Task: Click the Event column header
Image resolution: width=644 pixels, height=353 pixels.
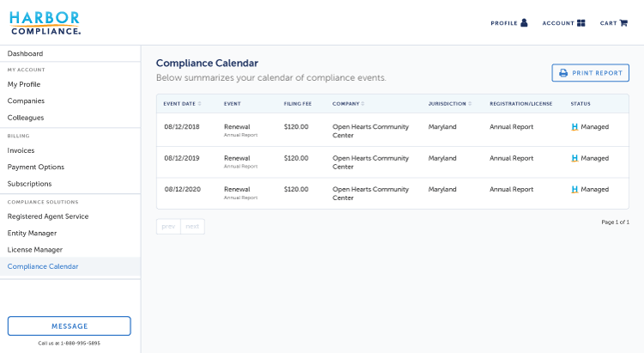Action: pos(232,104)
